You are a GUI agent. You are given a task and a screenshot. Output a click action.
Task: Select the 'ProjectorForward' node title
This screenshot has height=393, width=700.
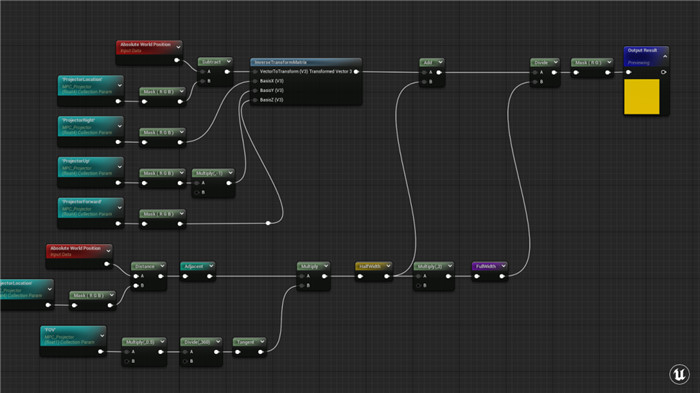(x=82, y=202)
